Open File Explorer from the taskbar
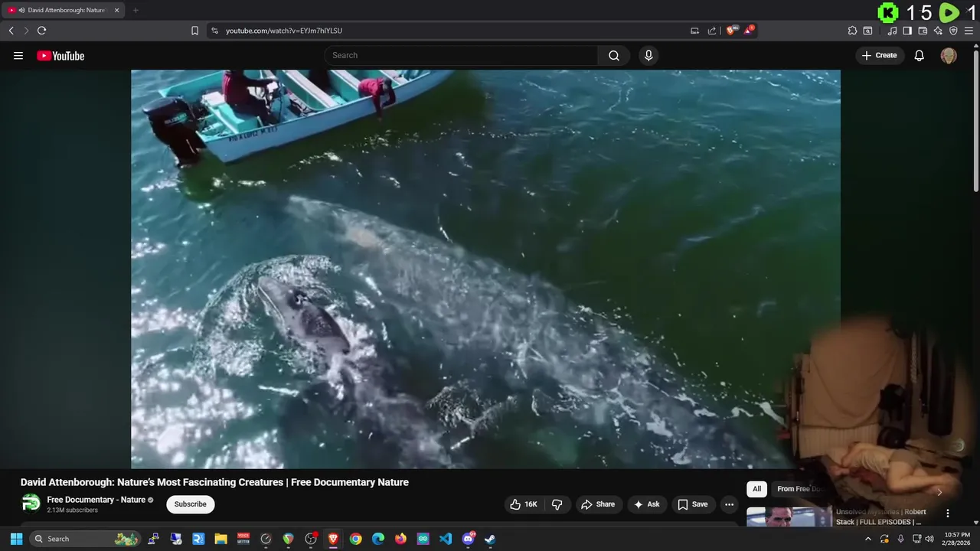 click(x=220, y=539)
